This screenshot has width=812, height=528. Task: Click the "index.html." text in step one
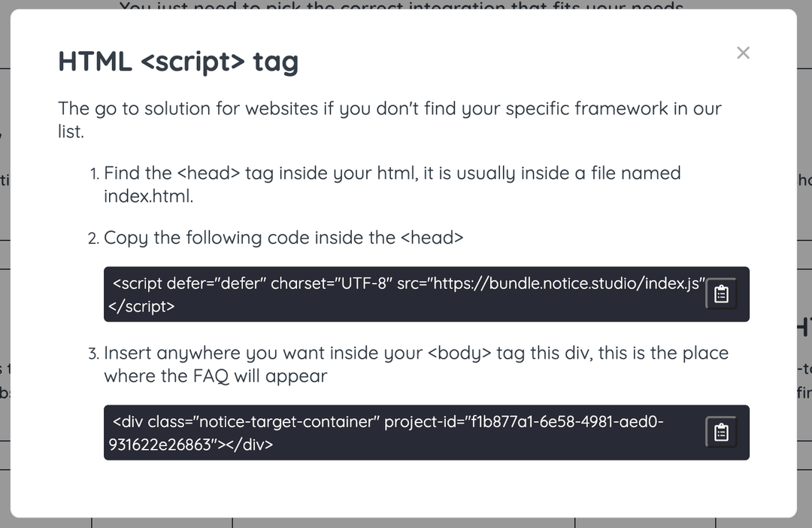[149, 196]
